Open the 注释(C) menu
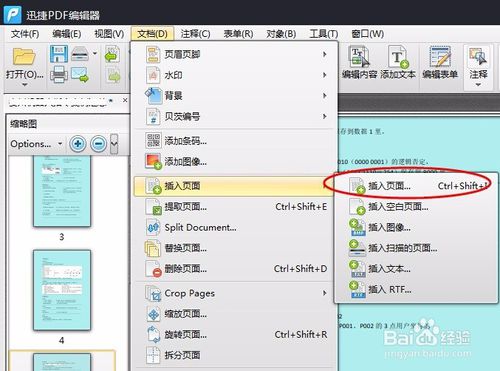The image size is (500, 371). click(x=195, y=34)
